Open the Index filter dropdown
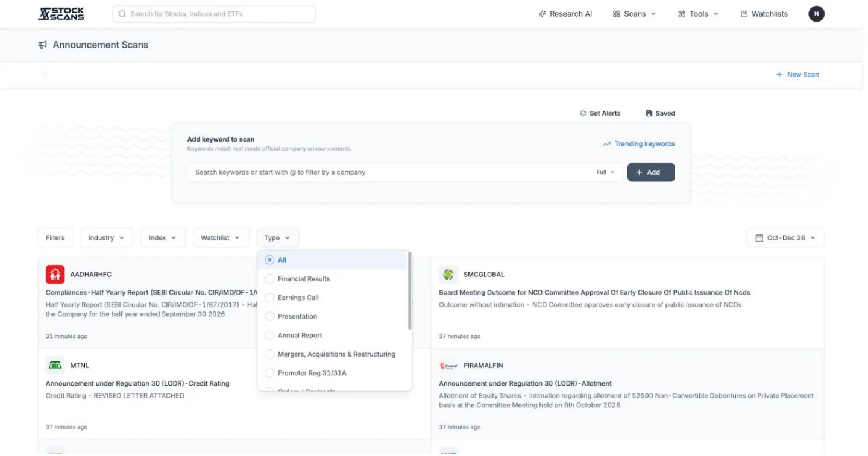Screen dimensions: 868x456 coord(163,238)
